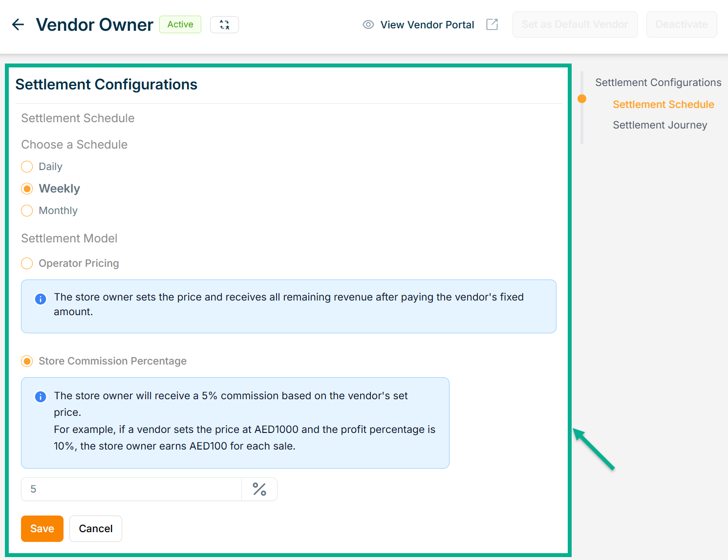The width and height of the screenshot is (728, 560).
Task: Select the Weekly schedule option
Action: 27,189
